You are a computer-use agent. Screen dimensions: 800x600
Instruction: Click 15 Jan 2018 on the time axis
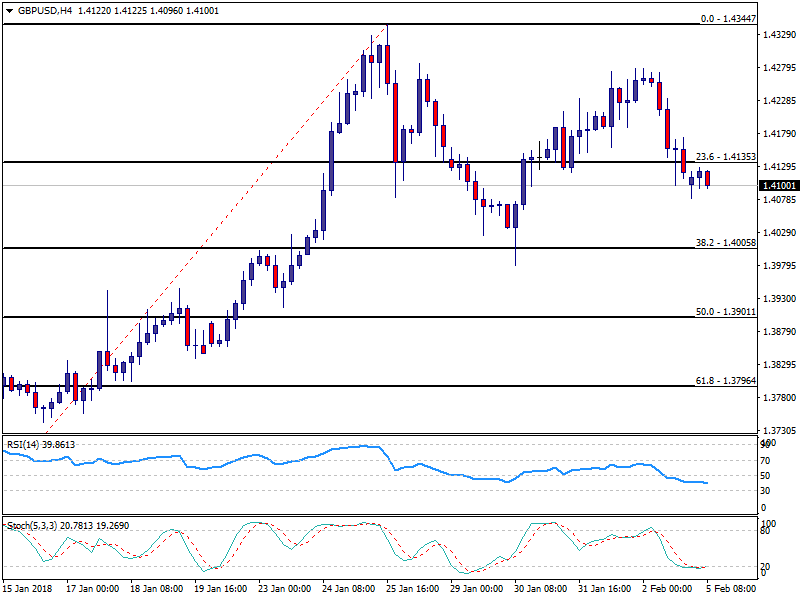point(29,590)
